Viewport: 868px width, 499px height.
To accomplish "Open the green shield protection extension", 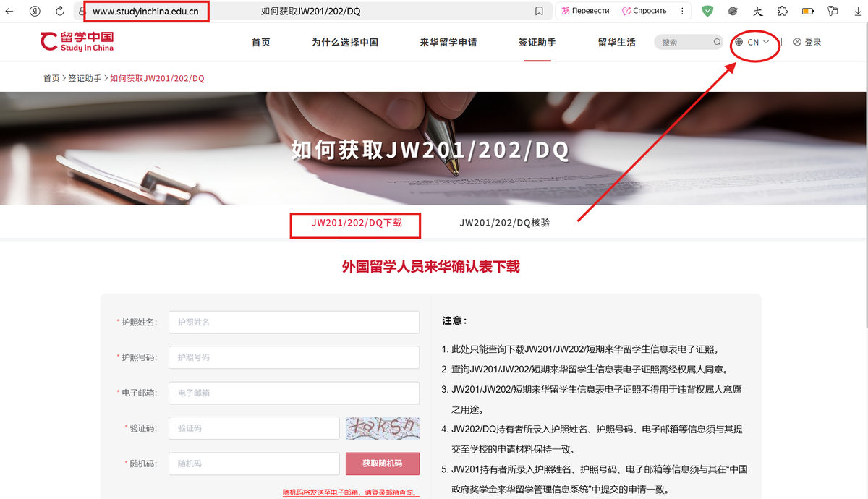I will point(707,11).
